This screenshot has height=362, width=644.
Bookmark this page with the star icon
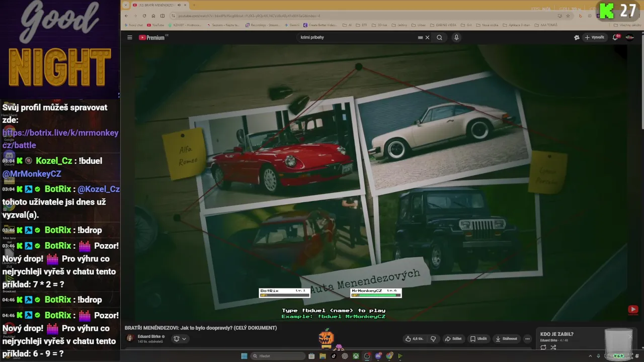tap(568, 16)
